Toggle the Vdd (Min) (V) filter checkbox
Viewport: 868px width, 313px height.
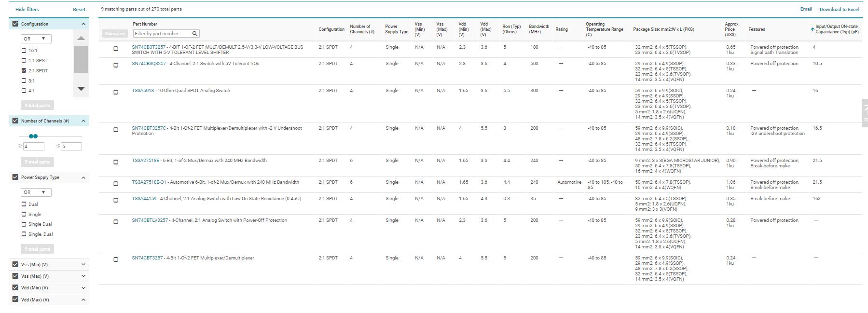15,287
